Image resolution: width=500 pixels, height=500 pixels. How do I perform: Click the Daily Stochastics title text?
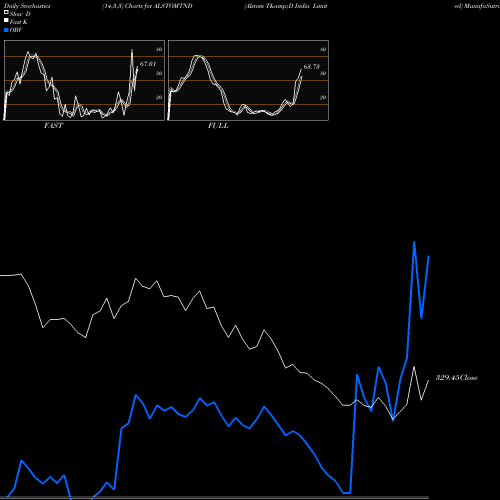27,6
